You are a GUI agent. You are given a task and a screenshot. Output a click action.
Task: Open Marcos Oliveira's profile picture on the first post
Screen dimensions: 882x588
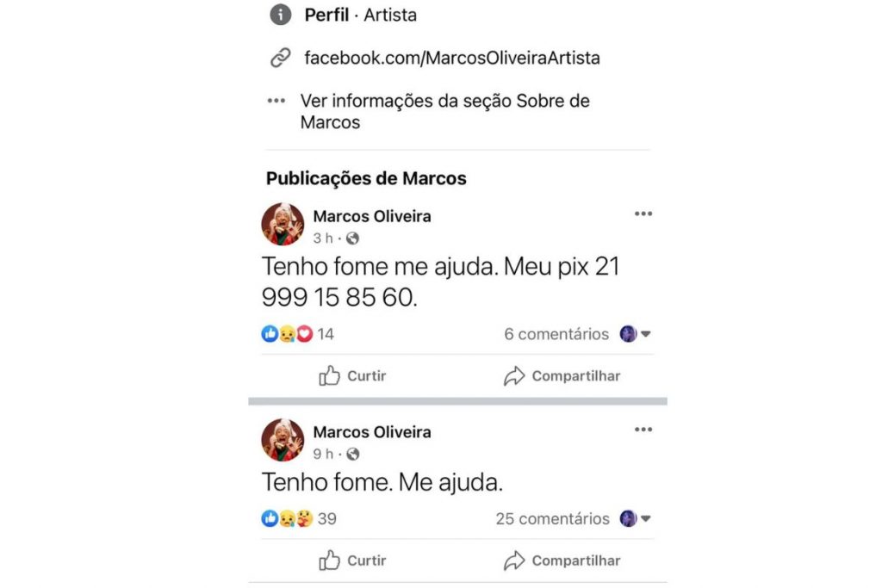pyautogui.click(x=282, y=224)
